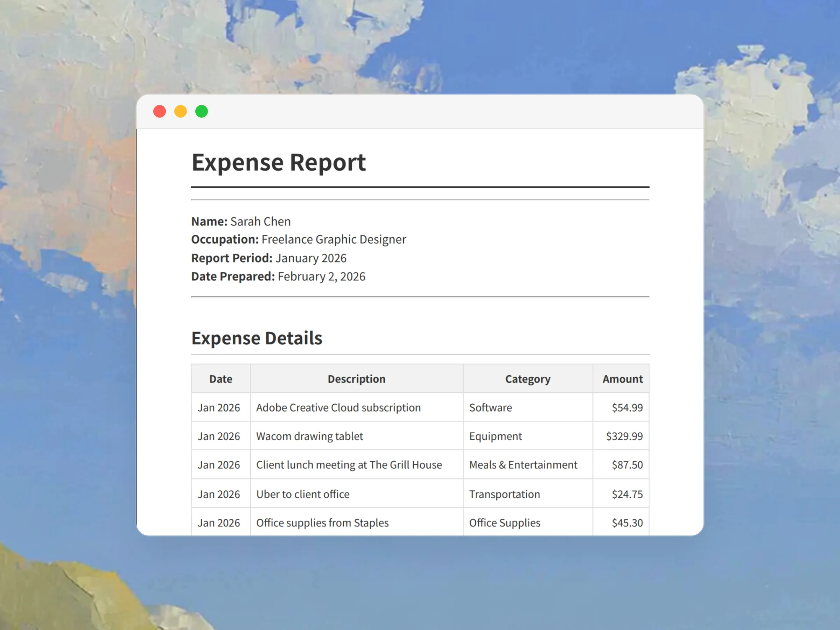Screen dimensions: 840x630
Task: Click the Date column header
Action: click(x=220, y=379)
